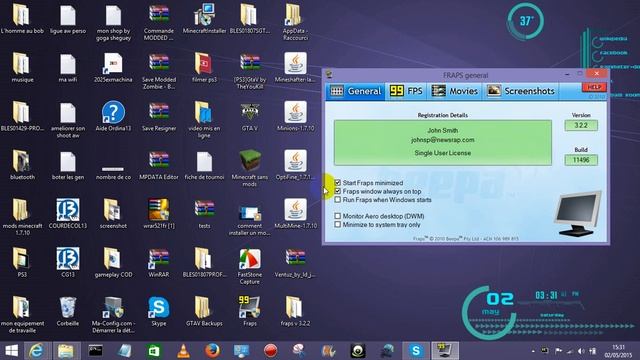The width and height of the screenshot is (640, 360).
Task: Uncheck Start Fraps minimized
Action: click(x=338, y=182)
